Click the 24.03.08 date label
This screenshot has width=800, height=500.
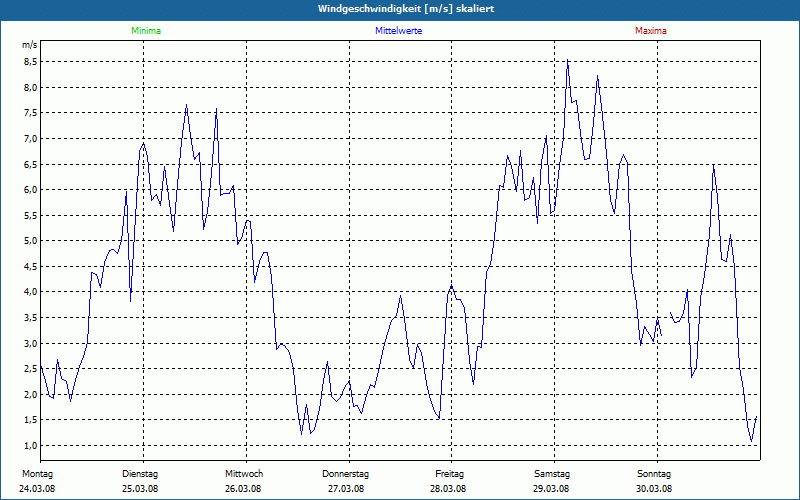[x=37, y=489]
